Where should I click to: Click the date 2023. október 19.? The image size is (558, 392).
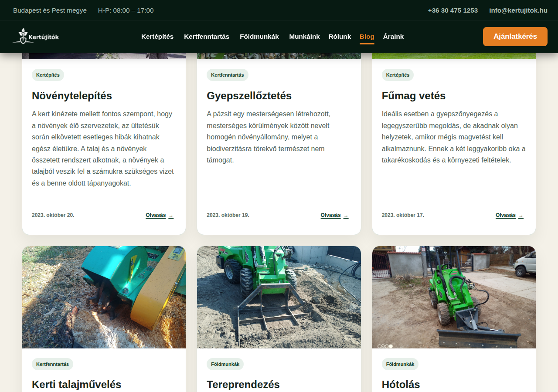228,215
